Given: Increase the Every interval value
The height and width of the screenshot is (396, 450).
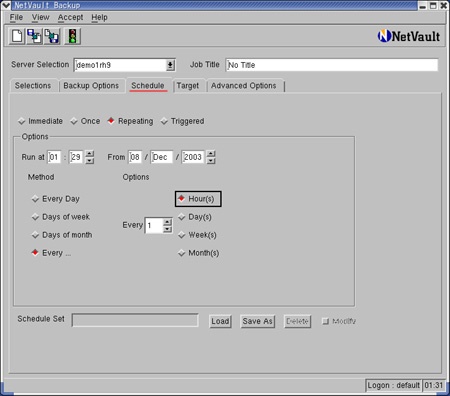Looking at the screenshot, I should point(167,222).
